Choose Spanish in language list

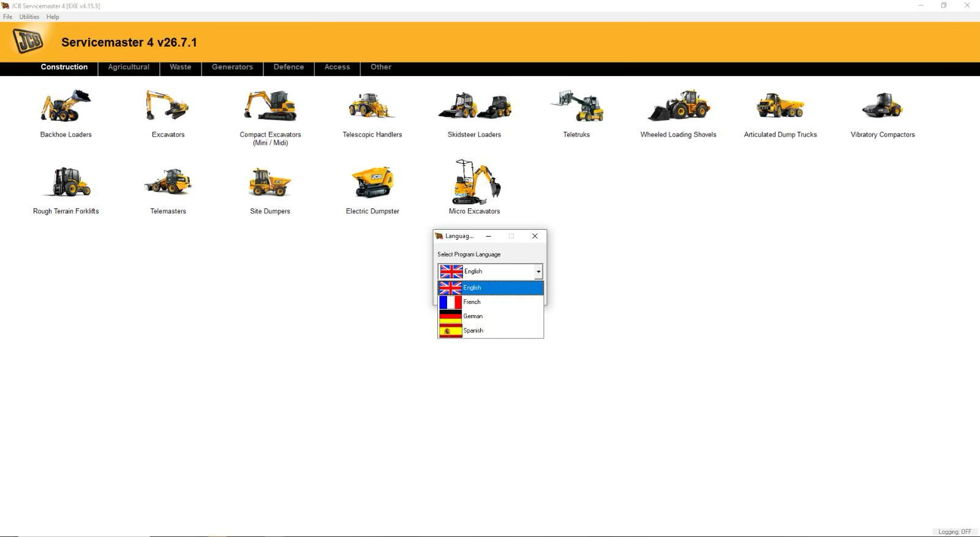point(491,330)
